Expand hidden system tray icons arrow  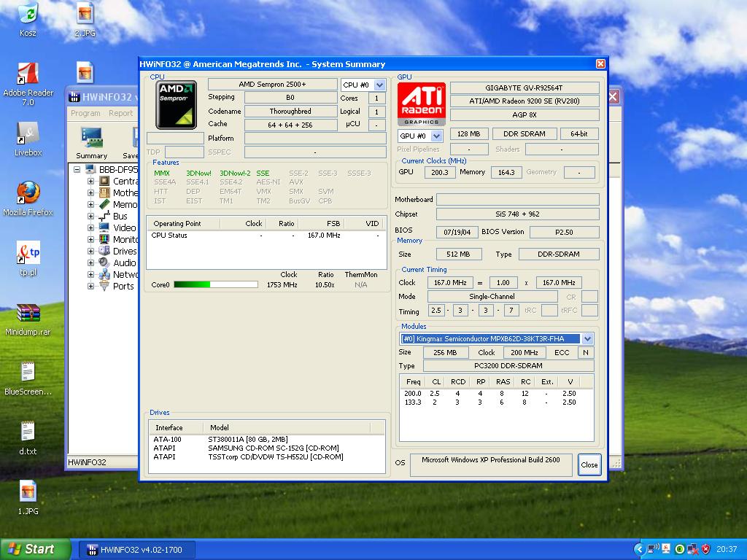click(639, 549)
